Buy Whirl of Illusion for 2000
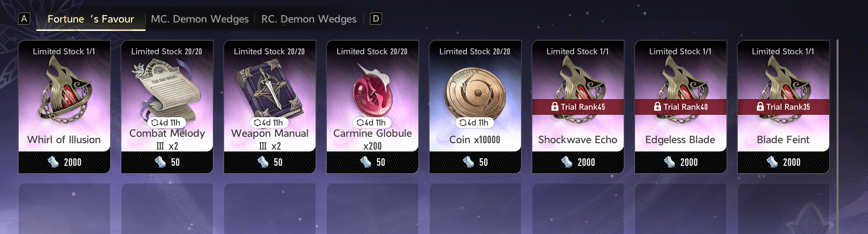This screenshot has width=868, height=234. point(64,162)
